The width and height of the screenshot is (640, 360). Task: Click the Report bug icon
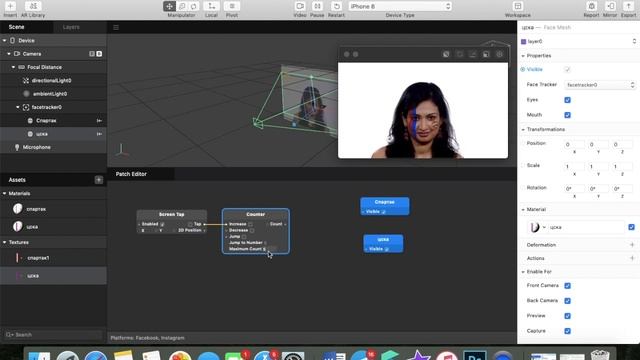coord(591,6)
